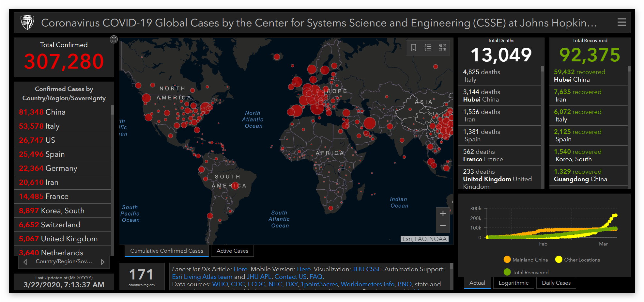The image size is (644, 302).
Task: Expand the Total Confirmed panel with the fullscreen icon
Action: tap(114, 40)
